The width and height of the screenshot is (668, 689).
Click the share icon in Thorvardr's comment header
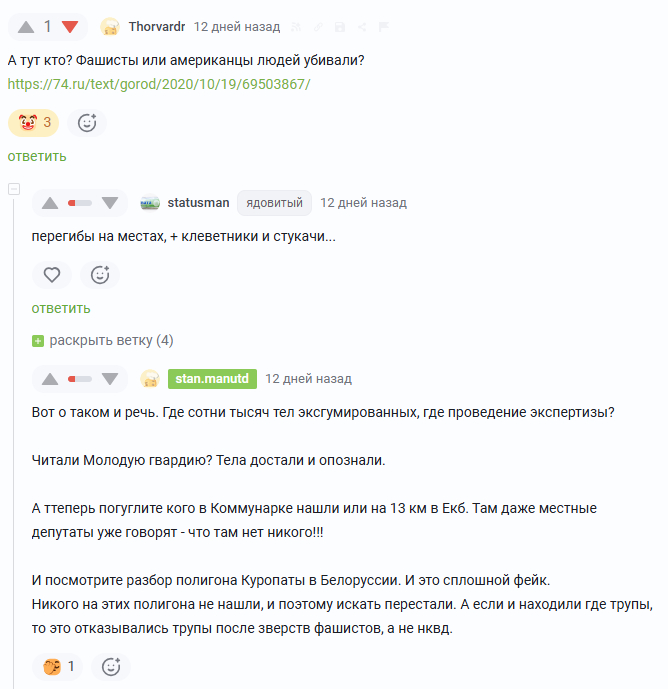click(362, 27)
